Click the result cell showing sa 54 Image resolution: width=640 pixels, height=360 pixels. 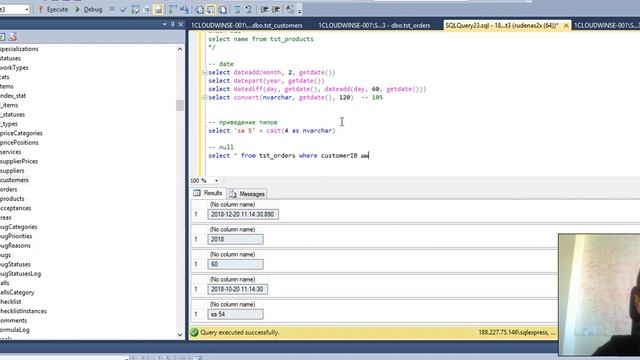click(x=236, y=314)
